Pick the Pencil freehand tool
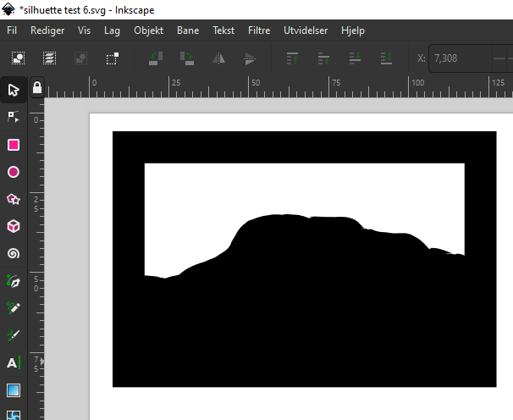Screen dimensions: 513x420 (14, 307)
